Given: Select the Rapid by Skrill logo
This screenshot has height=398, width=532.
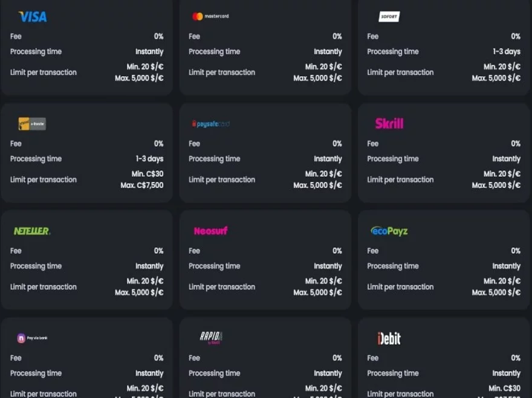Looking at the screenshot, I should [211, 338].
